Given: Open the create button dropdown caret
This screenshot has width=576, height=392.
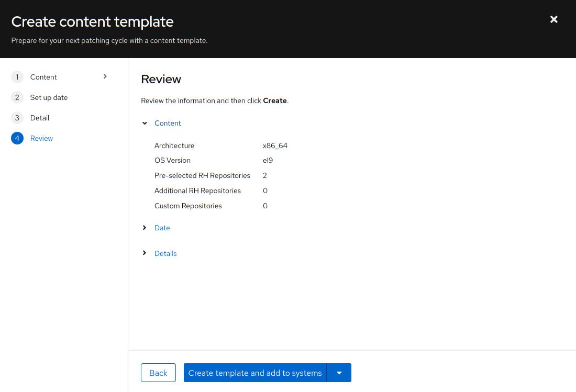Looking at the screenshot, I should coord(339,373).
